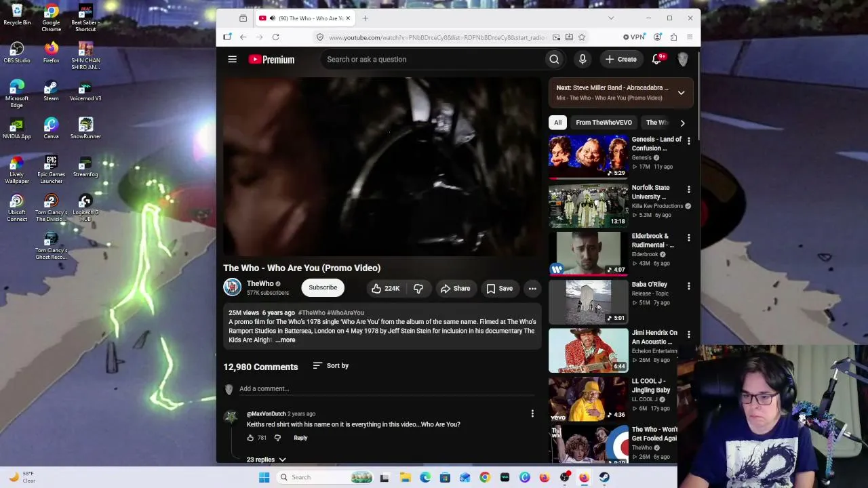868x488 pixels.
Task: Open the #TheWho hashtag link
Action: coord(312,313)
